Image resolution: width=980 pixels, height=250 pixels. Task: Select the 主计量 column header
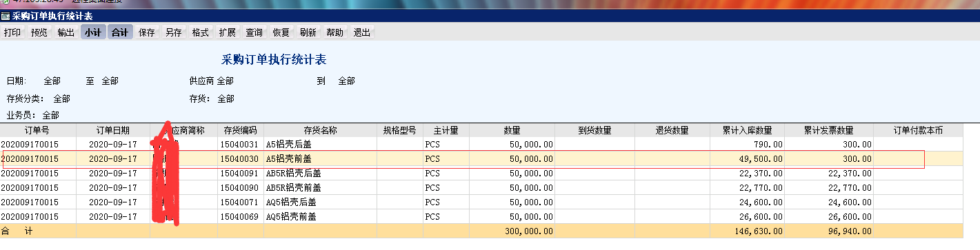click(x=446, y=130)
